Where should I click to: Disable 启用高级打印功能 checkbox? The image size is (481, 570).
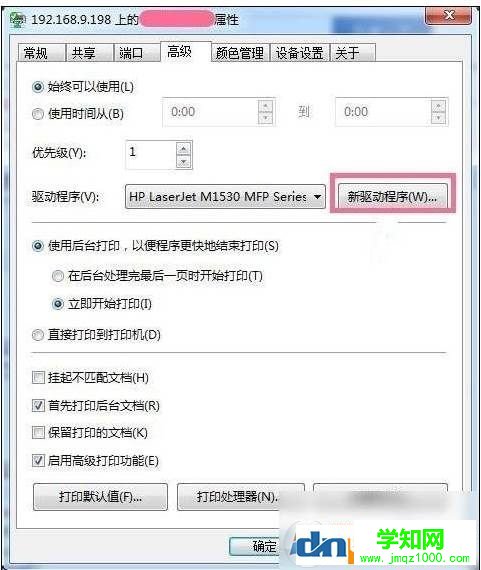click(38, 461)
